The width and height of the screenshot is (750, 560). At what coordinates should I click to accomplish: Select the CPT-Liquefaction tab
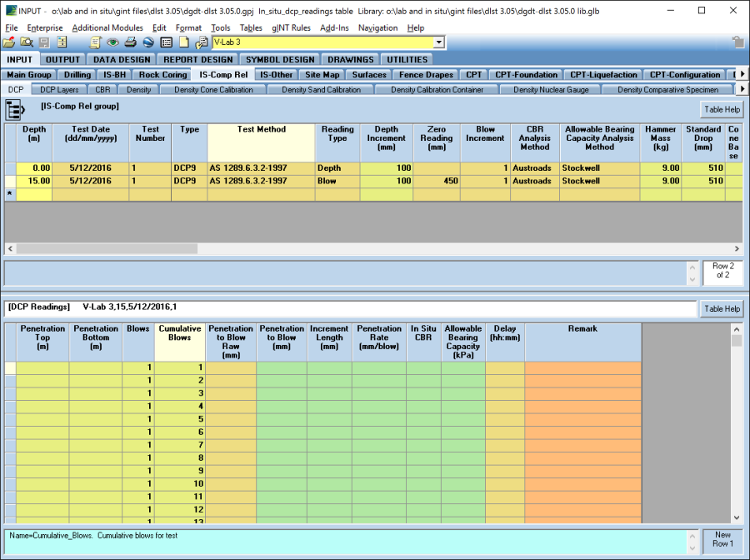[x=603, y=75]
